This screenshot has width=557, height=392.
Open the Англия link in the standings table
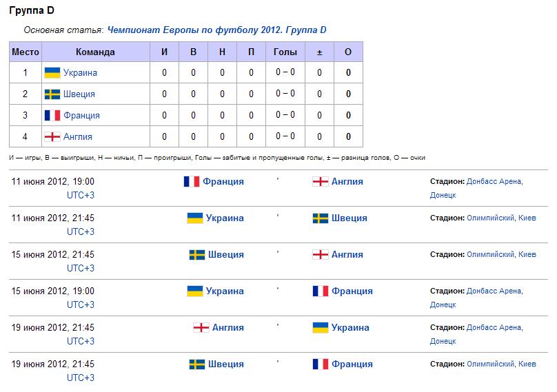(x=77, y=136)
